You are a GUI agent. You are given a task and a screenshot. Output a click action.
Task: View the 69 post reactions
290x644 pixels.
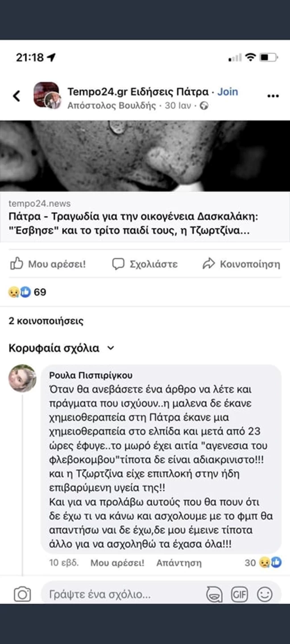point(28,292)
